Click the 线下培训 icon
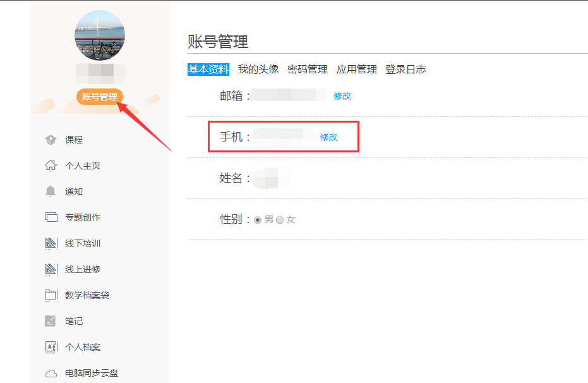The width and height of the screenshot is (588, 383). (x=51, y=243)
